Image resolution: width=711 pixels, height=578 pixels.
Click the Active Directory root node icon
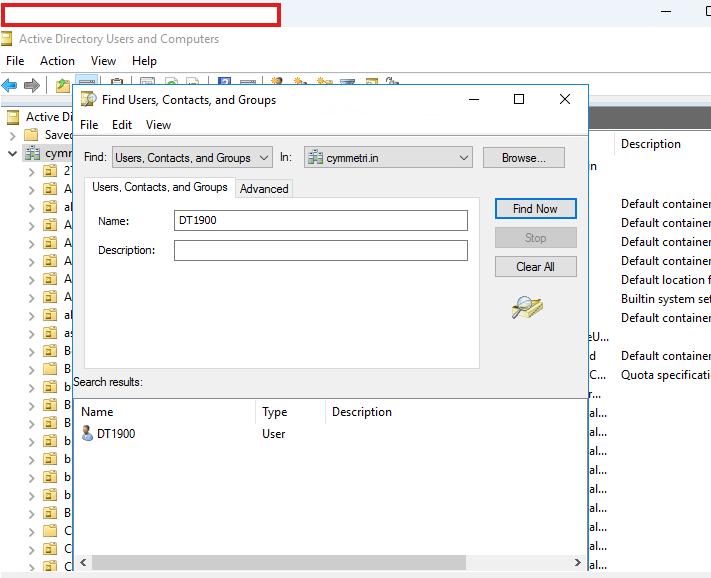click(13, 117)
